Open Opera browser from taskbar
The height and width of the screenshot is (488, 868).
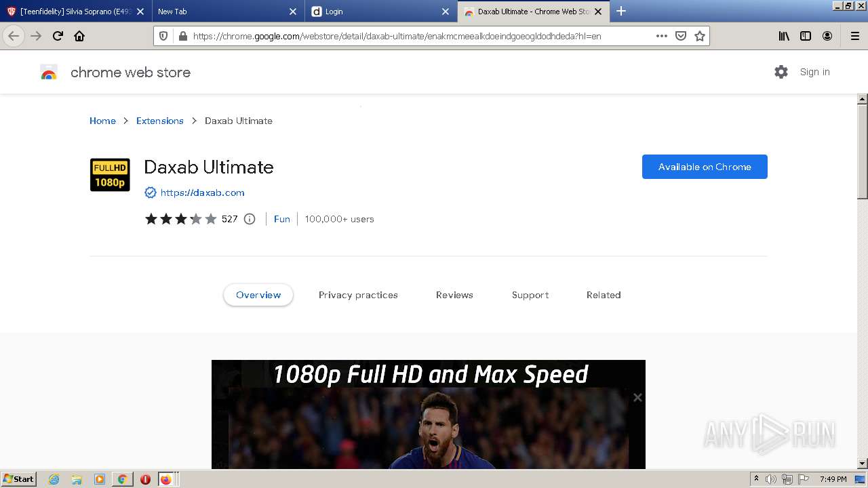[x=145, y=479]
